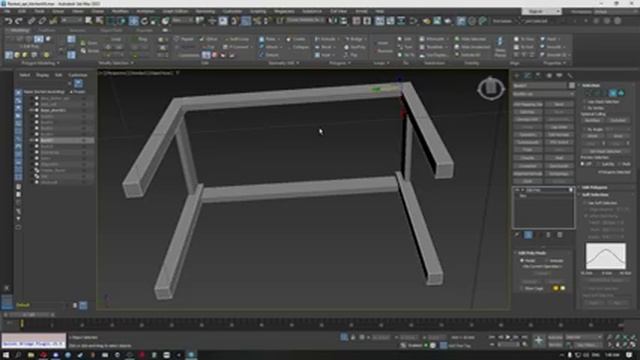Enable Show Cage checkbox
Viewport: 640px width, 360px height.
pyautogui.click(x=522, y=288)
